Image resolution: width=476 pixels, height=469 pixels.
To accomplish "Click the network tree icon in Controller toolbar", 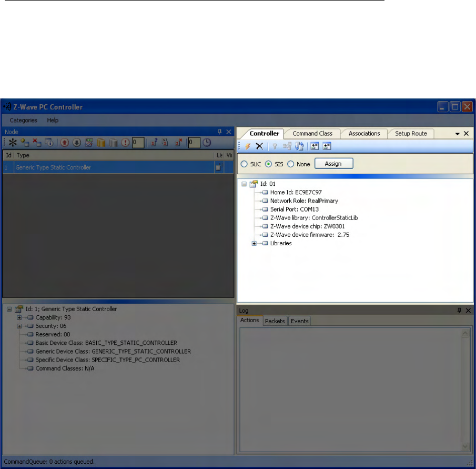I will pyautogui.click(x=287, y=146).
